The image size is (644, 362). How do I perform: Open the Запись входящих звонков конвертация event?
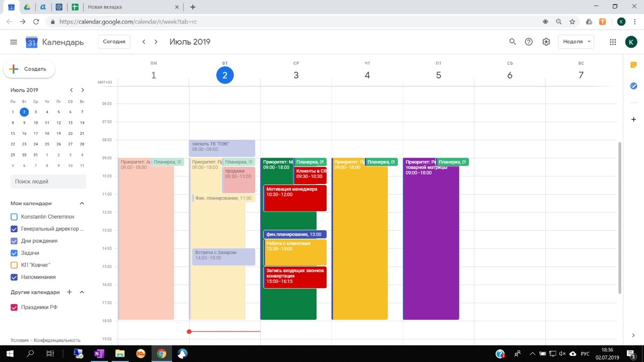tap(295, 277)
